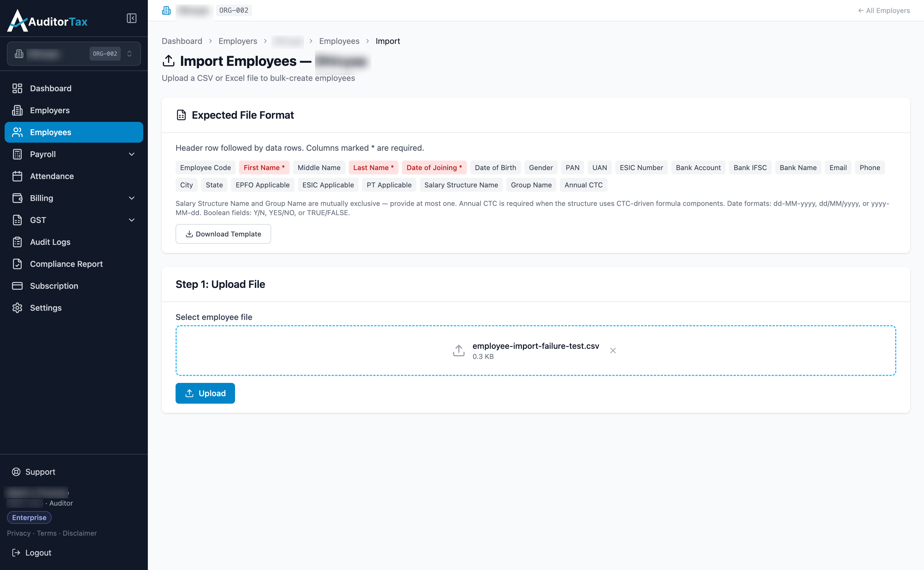924x570 pixels.
Task: Click the Annual CTC chip
Action: click(583, 185)
